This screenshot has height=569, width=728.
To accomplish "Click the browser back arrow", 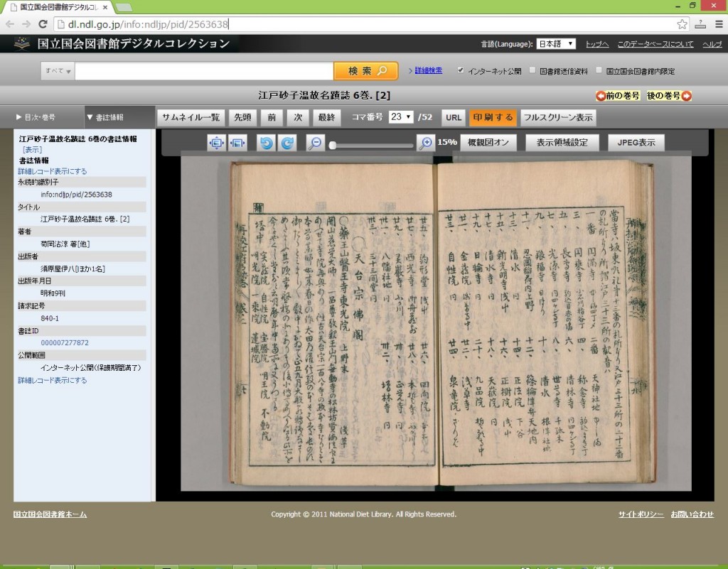I will (10, 24).
